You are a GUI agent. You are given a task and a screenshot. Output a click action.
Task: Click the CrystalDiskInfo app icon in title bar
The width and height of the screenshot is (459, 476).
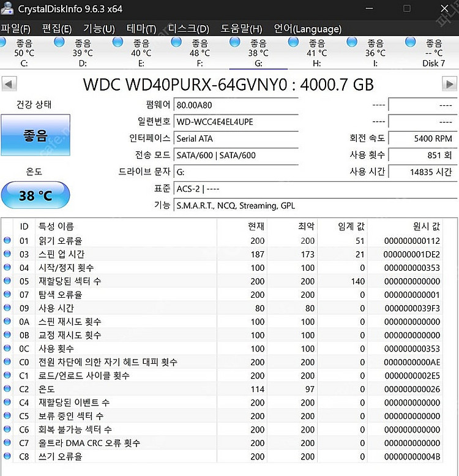point(7,8)
